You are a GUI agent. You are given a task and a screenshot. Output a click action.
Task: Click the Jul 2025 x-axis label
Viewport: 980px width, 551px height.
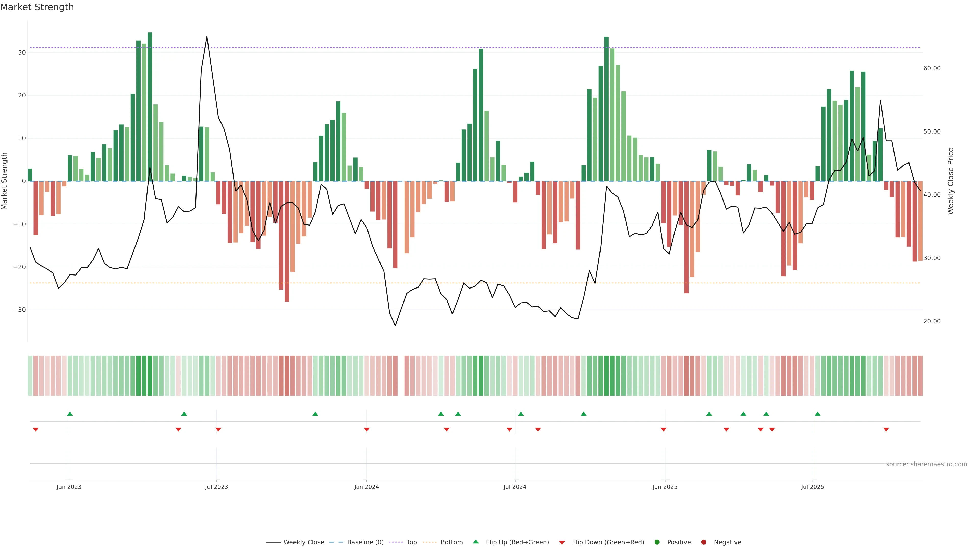[x=812, y=487]
